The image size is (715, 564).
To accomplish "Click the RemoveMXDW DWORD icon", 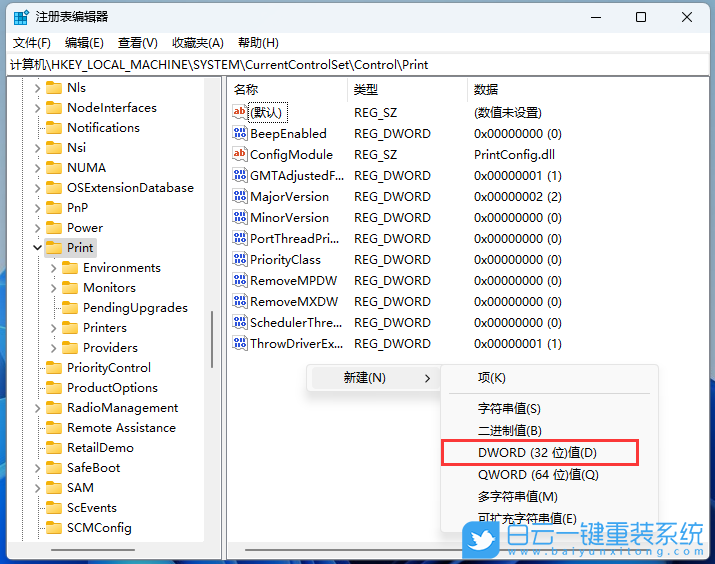I will pos(240,301).
